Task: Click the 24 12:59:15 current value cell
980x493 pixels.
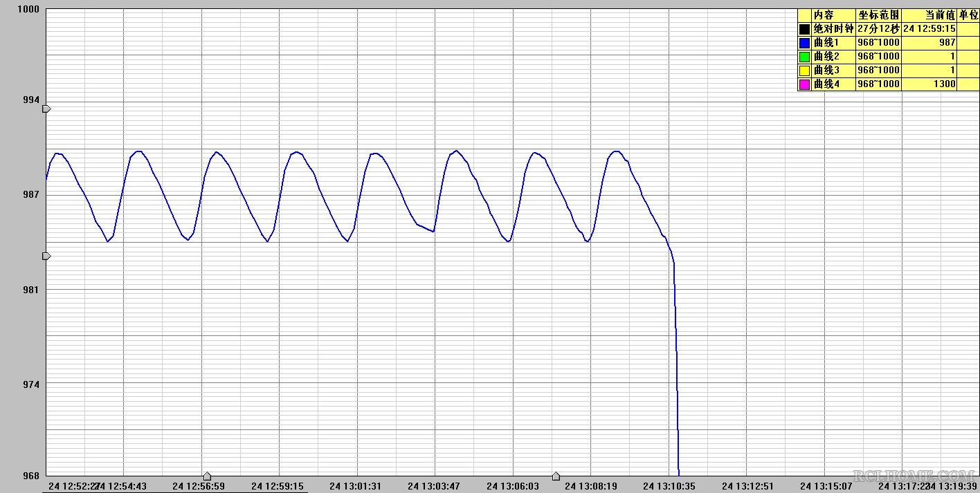Action: pyautogui.click(x=929, y=29)
